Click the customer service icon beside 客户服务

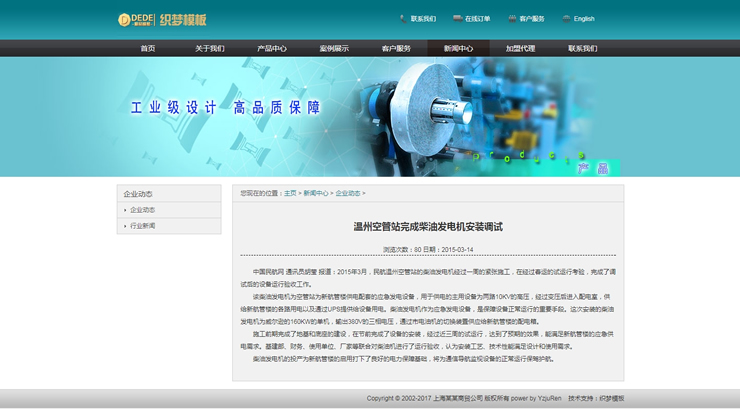point(512,19)
